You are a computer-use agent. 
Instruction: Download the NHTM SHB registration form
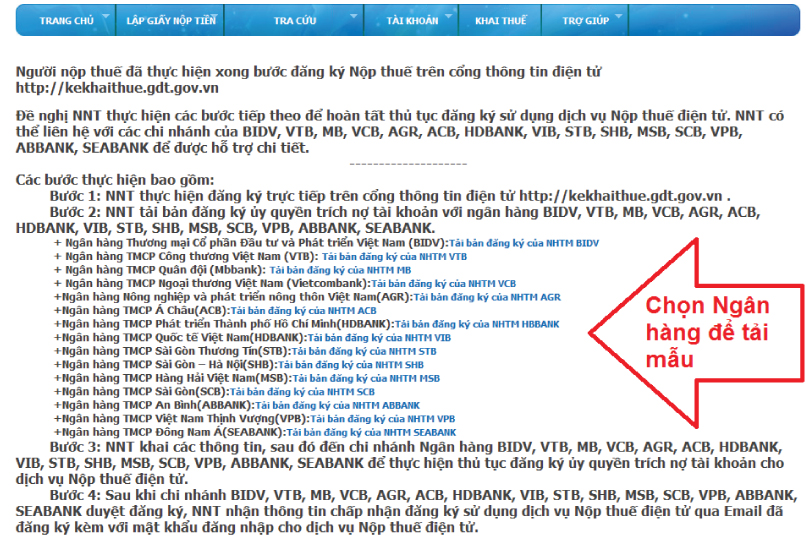(x=351, y=364)
